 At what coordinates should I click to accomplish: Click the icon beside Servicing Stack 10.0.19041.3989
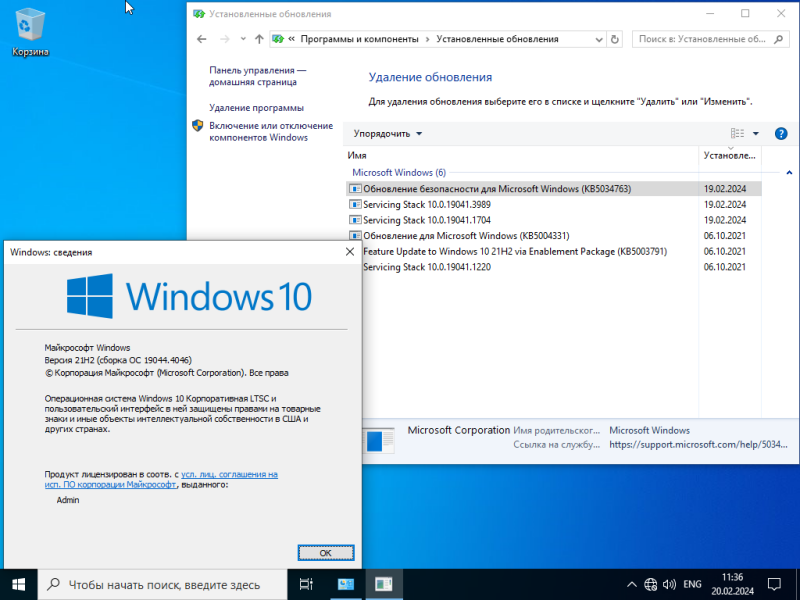point(355,205)
